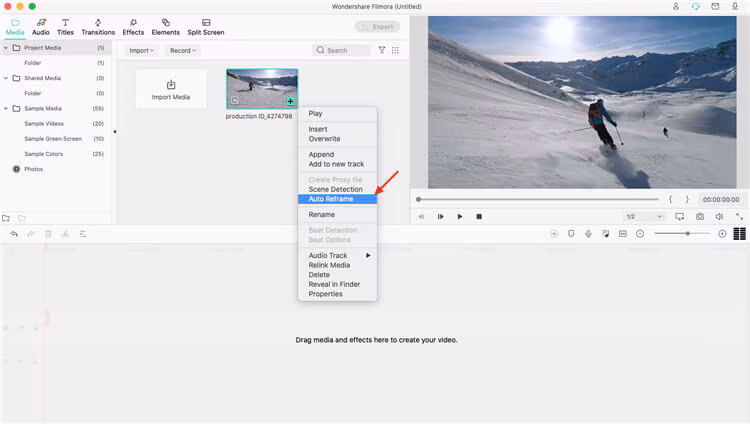This screenshot has width=750, height=424.
Task: Select the production ID_4274798 thumbnail
Action: tap(262, 89)
